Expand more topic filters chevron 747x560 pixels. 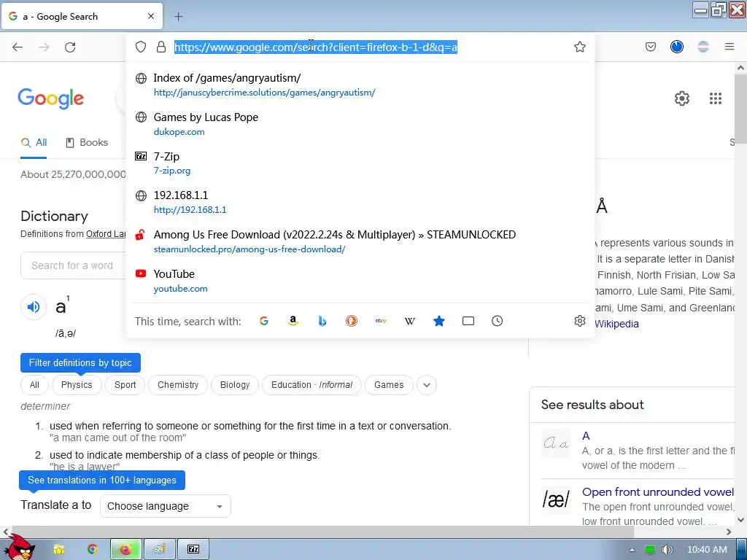pos(427,385)
